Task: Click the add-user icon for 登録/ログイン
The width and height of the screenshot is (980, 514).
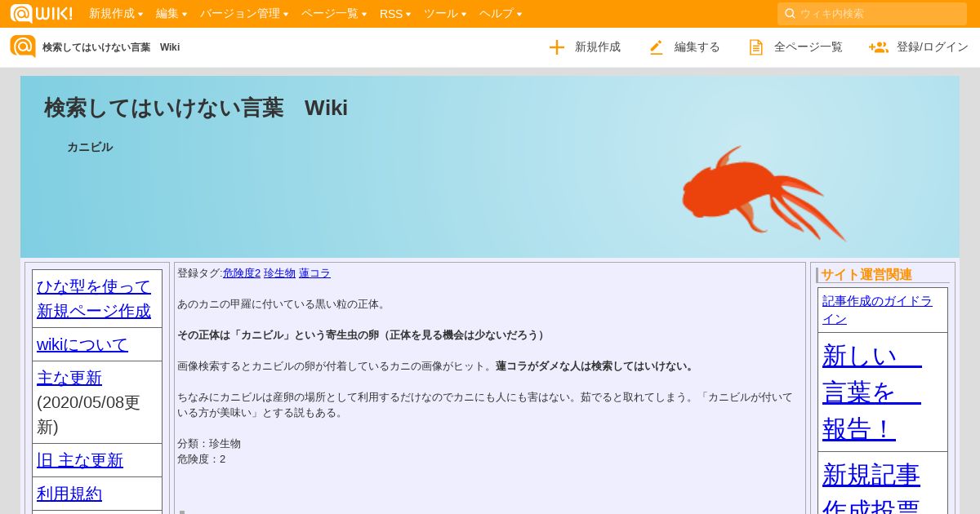Action: click(x=879, y=47)
